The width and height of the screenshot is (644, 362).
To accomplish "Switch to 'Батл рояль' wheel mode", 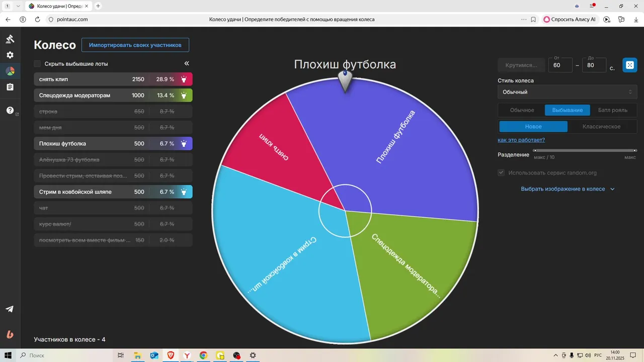I will [613, 110].
